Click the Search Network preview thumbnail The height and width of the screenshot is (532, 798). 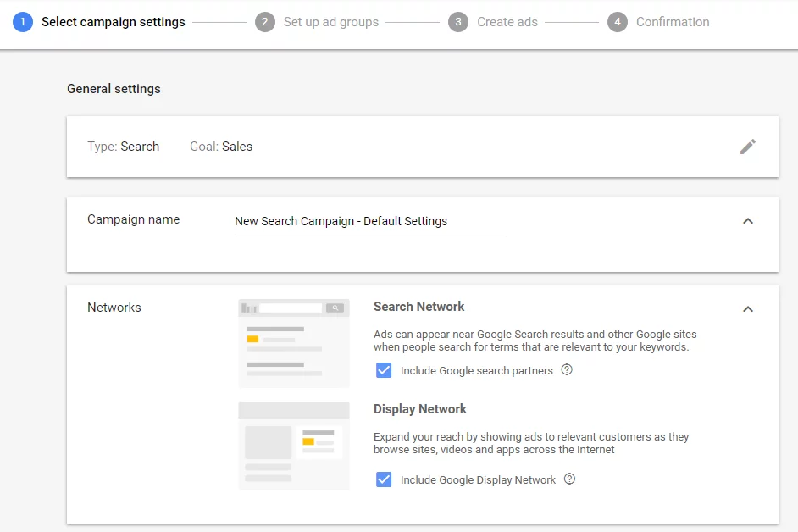click(x=293, y=342)
